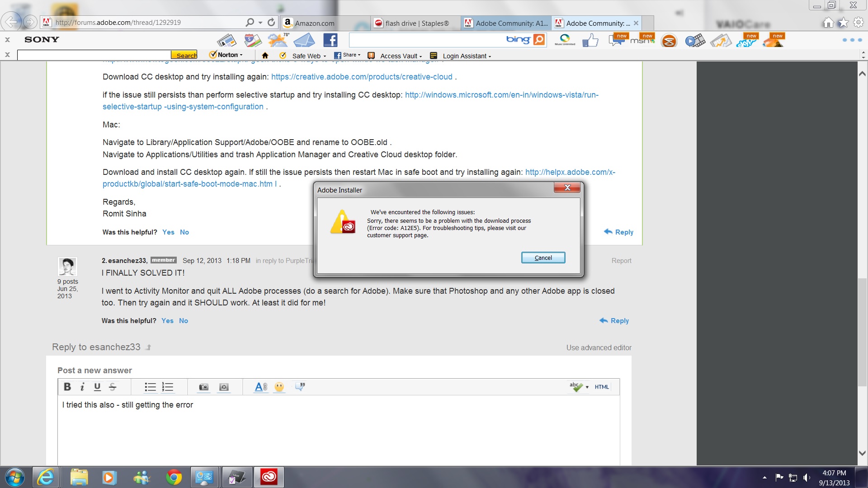Click the Italic formatting icon in editor
868x488 pixels.
[82, 386]
